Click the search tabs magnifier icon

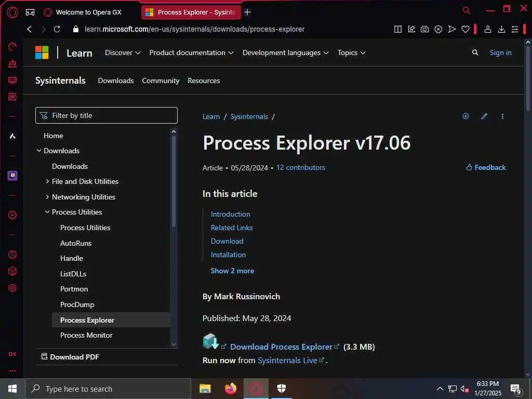(x=467, y=10)
